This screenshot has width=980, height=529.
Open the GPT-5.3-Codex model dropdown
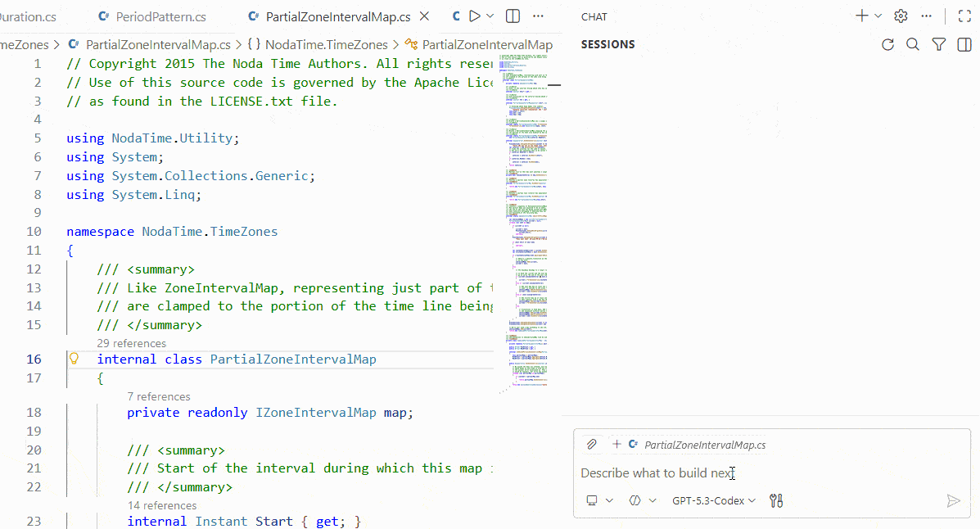713,500
